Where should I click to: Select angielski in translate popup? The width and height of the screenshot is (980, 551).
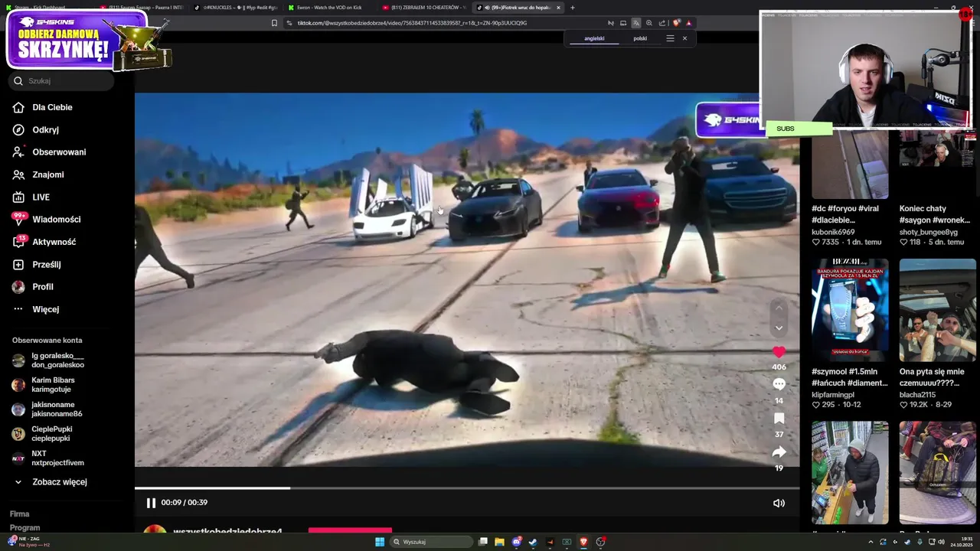click(594, 38)
